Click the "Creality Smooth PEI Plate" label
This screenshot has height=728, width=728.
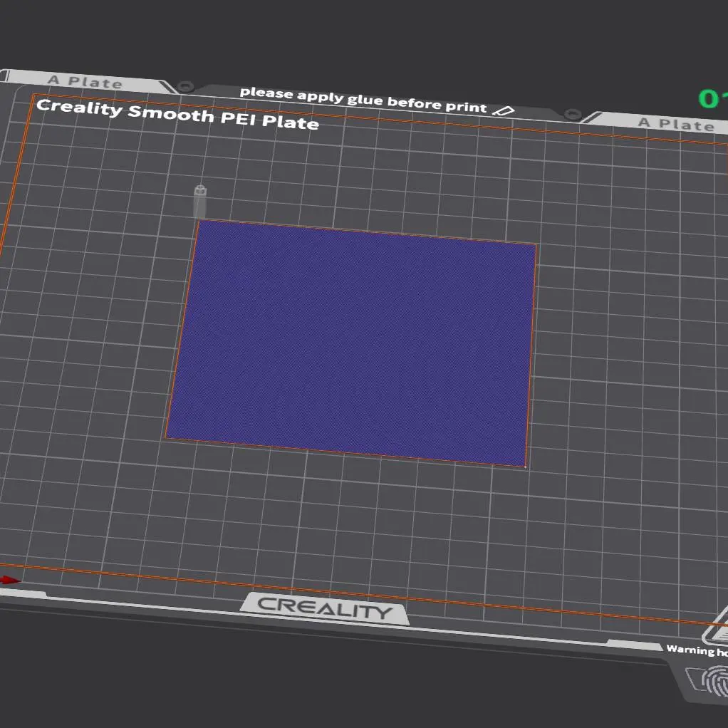tap(177, 114)
